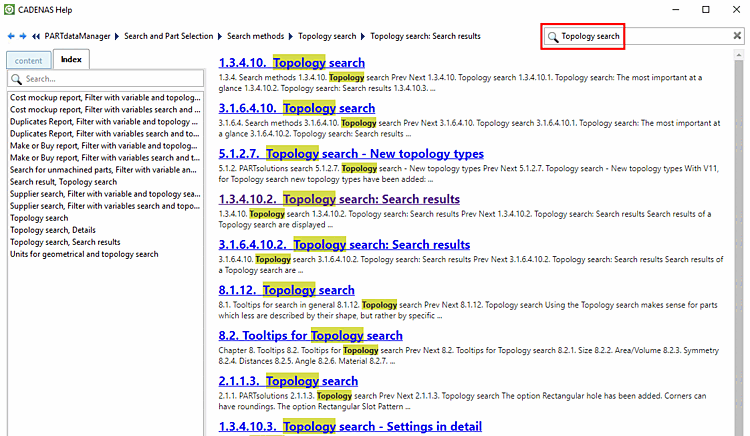Select index entry Duplicates Report, variables search and to...

pos(105,133)
